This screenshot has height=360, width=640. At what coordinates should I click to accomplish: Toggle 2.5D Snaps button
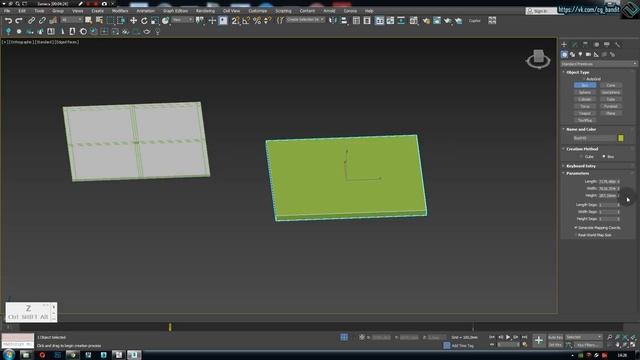pos(236,20)
